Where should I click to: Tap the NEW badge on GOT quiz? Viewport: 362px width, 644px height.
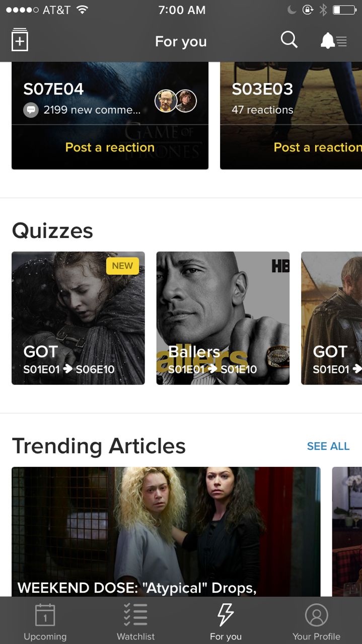click(x=122, y=266)
